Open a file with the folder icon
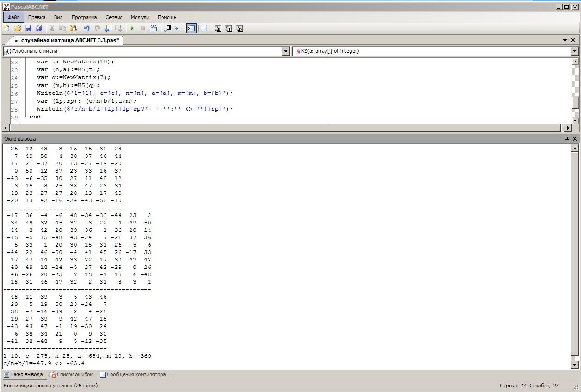This screenshot has width=581, height=392. point(18,29)
